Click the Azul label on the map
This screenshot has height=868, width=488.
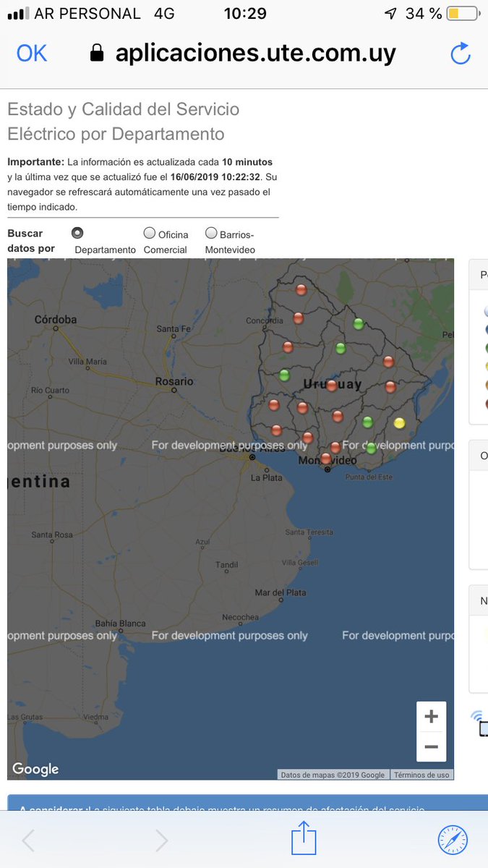(x=202, y=541)
